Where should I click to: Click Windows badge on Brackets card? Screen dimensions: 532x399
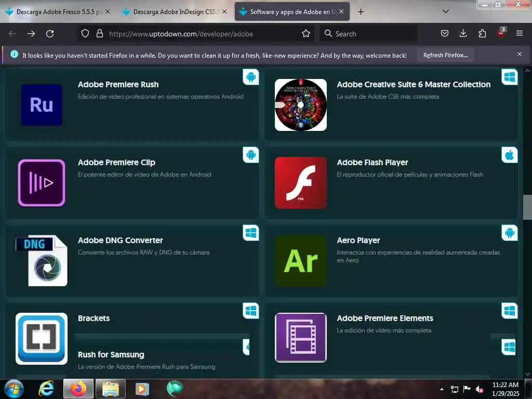(251, 311)
